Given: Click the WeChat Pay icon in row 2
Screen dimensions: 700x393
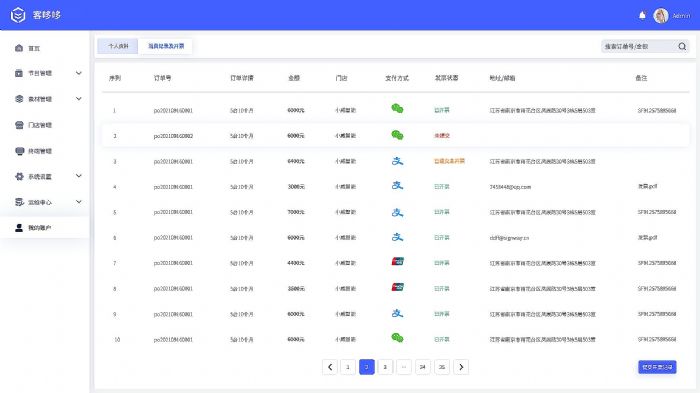Looking at the screenshot, I should point(397,135).
